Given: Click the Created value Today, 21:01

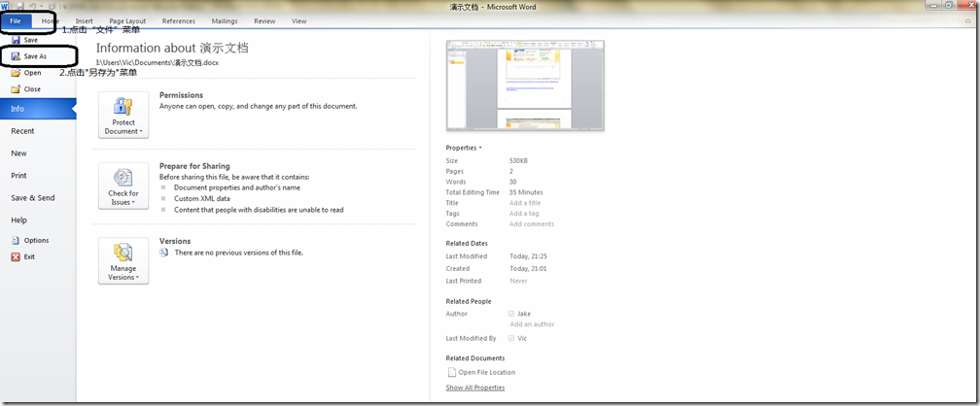Looking at the screenshot, I should tap(528, 269).
